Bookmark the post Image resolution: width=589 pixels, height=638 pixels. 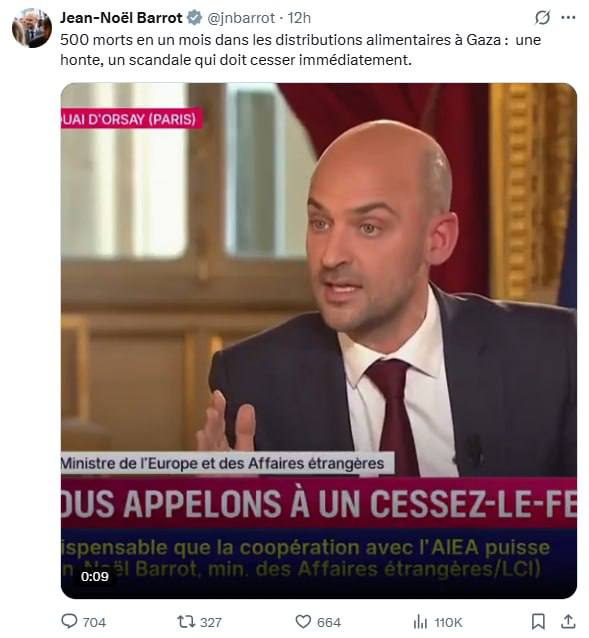point(538,621)
